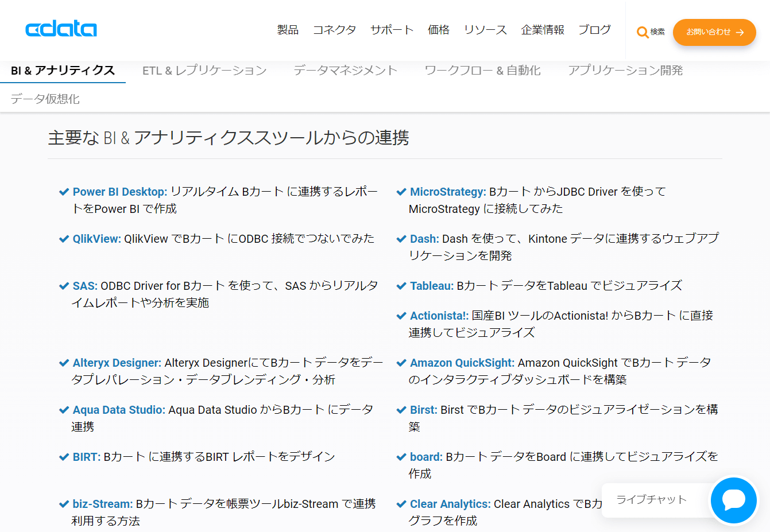The width and height of the screenshot is (770, 532).
Task: Click heading 主要な BI & アナリティクスツールからの連携
Action: pyautogui.click(x=229, y=138)
